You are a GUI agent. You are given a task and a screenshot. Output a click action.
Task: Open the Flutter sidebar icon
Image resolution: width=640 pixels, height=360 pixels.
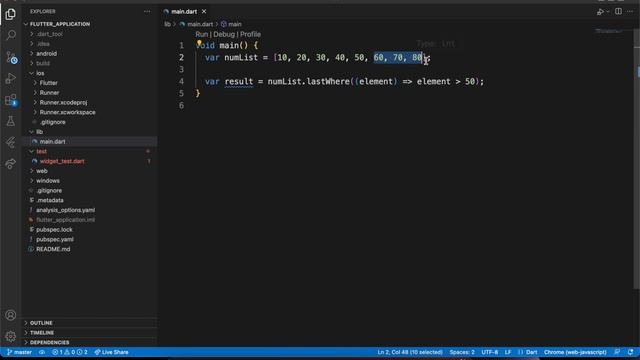point(11,142)
